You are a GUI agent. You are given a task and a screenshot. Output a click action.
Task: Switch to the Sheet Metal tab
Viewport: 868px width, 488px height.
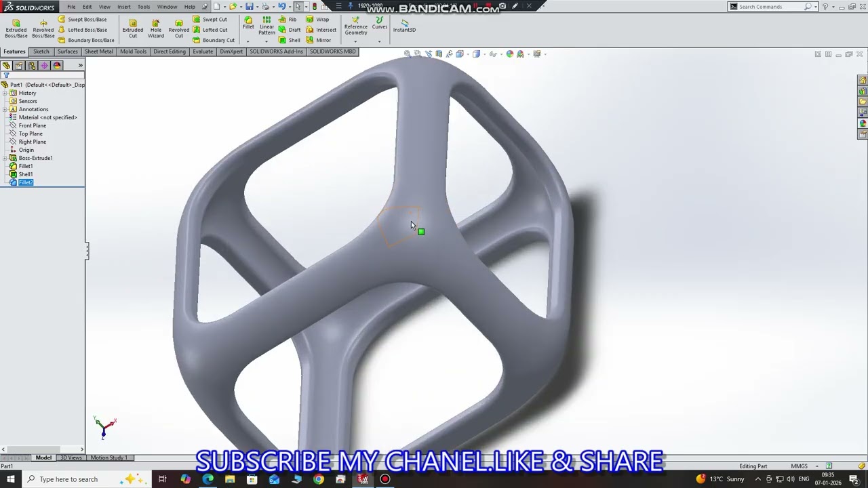(99, 52)
